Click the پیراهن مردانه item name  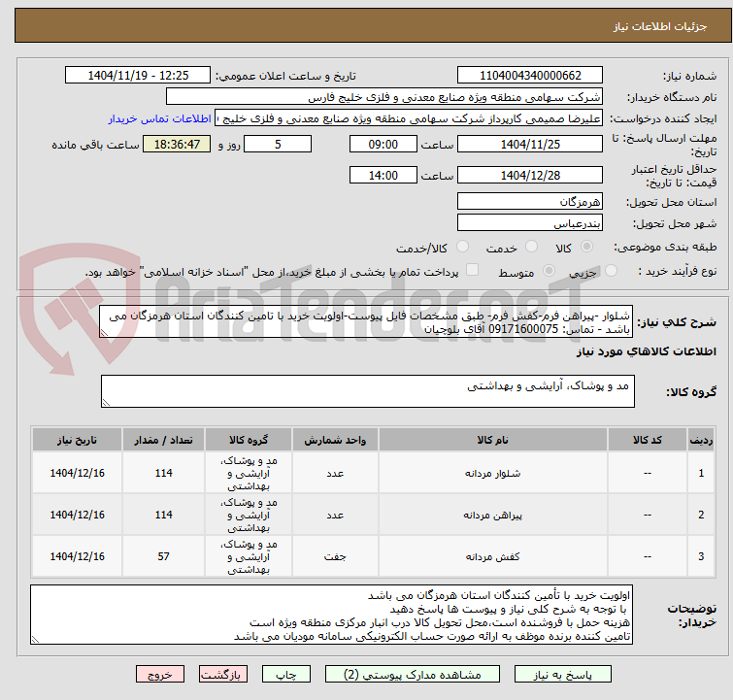click(493, 515)
